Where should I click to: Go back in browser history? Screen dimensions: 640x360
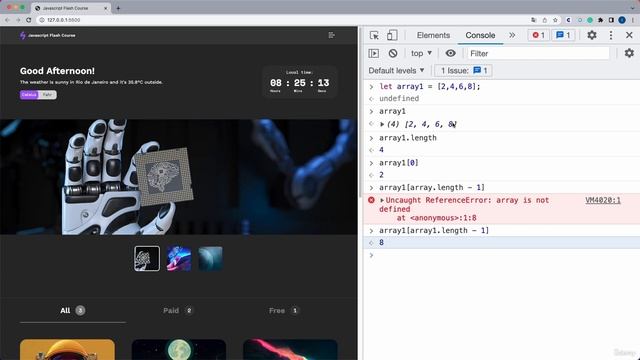pyautogui.click(x=7, y=20)
